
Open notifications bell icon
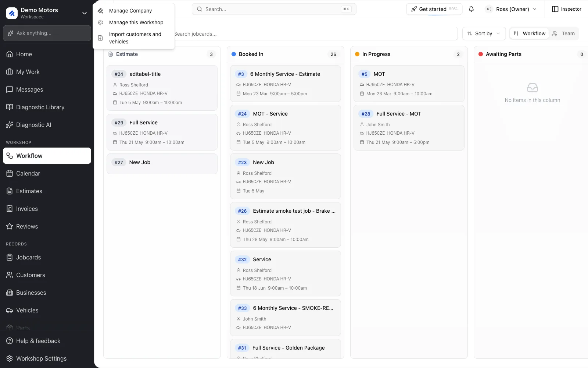point(471,9)
